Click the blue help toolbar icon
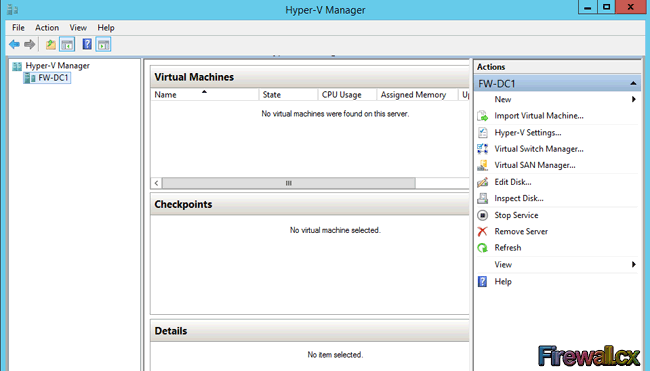The image size is (650, 371). (87, 44)
